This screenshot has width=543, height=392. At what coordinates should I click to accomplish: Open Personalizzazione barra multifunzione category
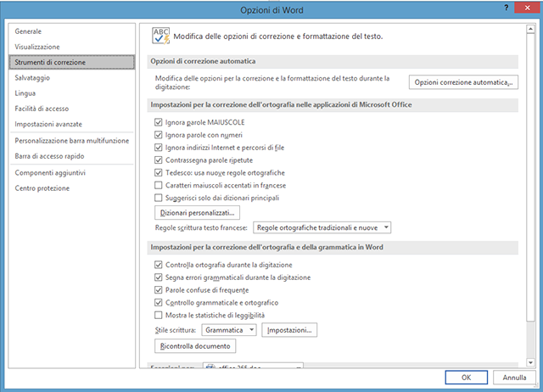71,141
